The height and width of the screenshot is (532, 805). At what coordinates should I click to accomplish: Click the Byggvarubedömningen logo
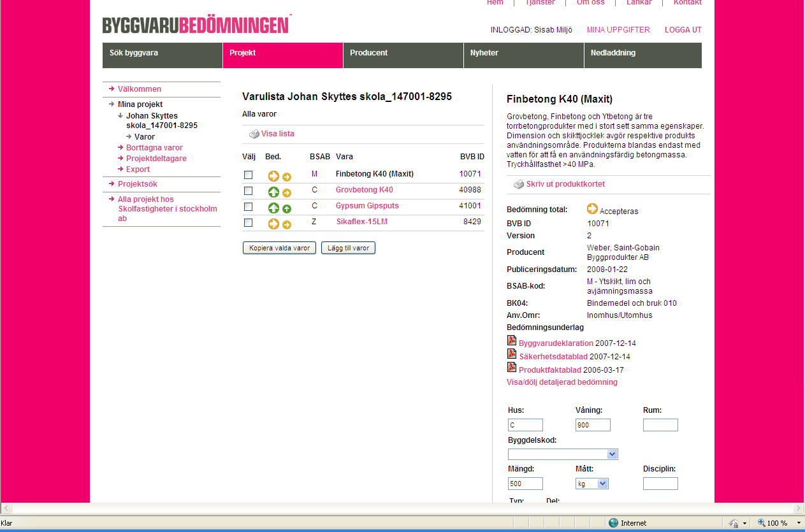[x=196, y=24]
